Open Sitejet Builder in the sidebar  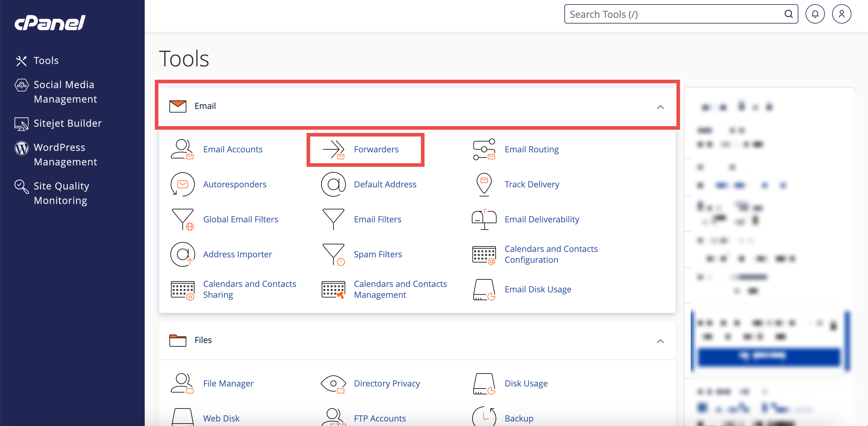tap(68, 123)
